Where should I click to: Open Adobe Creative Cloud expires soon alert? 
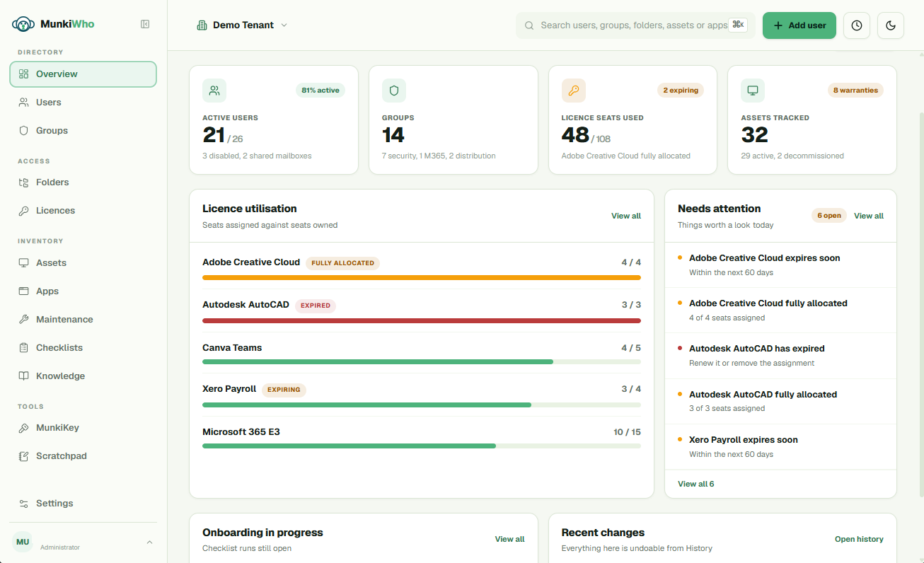tap(780, 265)
